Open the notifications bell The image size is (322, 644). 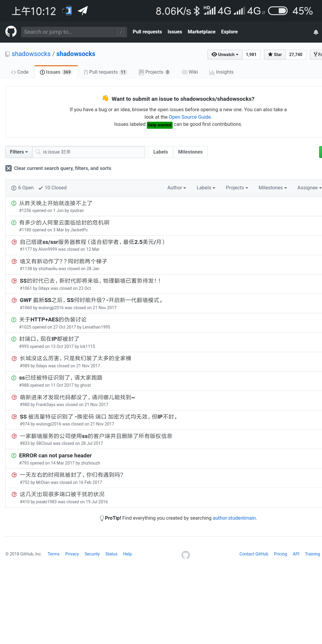[316, 32]
